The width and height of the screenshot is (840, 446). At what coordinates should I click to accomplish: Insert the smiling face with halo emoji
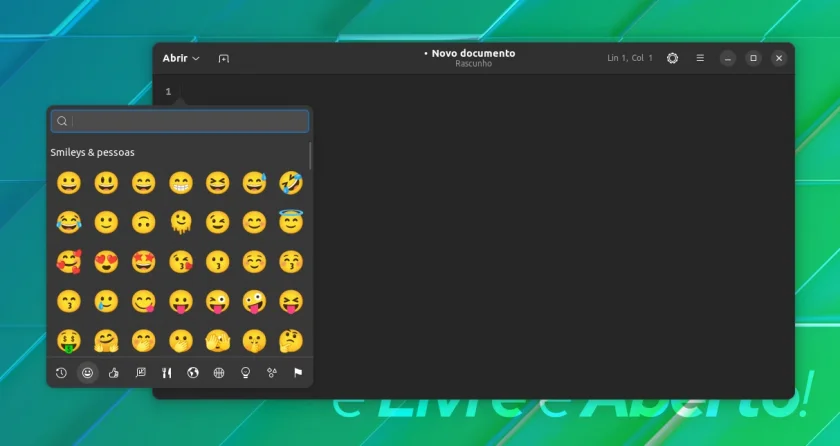coord(291,221)
